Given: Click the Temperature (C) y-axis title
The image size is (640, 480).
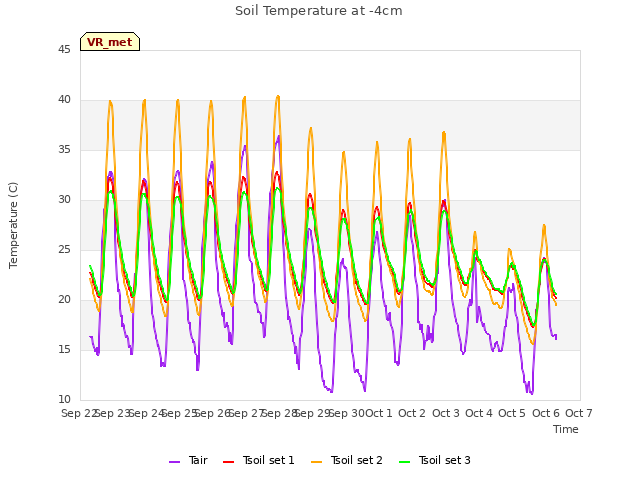Looking at the screenshot, I should pyautogui.click(x=13, y=225).
